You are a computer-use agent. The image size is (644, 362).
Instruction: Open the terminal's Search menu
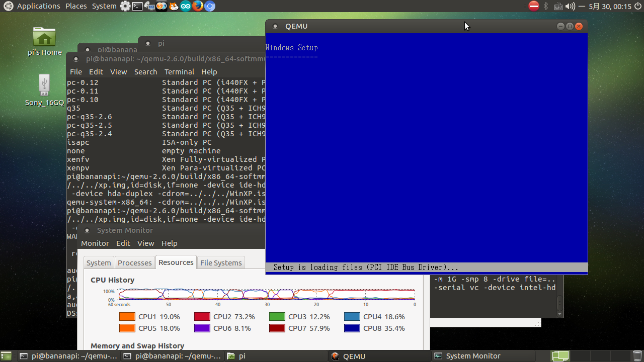point(145,72)
